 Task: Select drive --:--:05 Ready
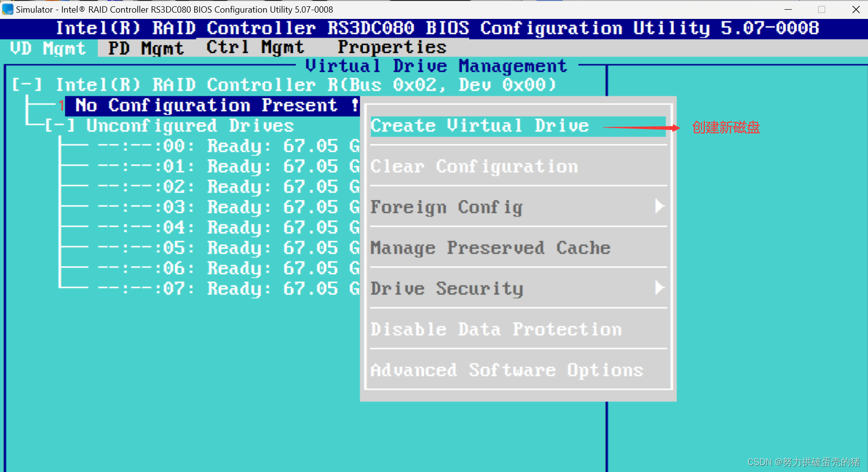[x=228, y=248]
